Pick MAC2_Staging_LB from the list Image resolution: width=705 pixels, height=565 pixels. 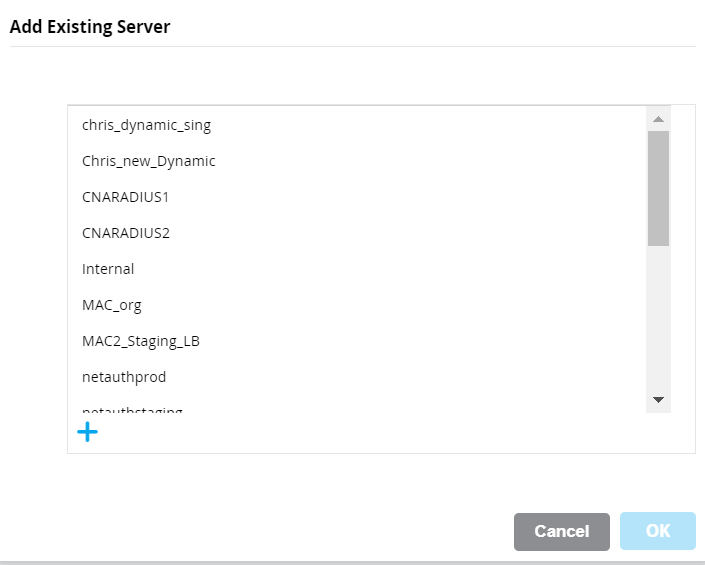point(140,341)
